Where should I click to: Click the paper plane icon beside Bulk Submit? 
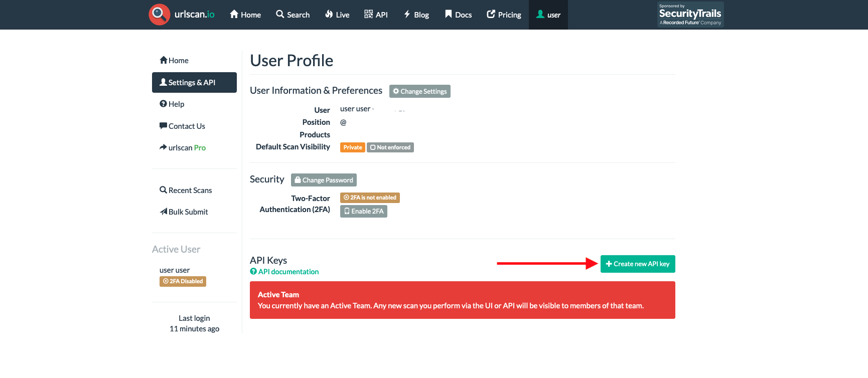click(x=164, y=211)
